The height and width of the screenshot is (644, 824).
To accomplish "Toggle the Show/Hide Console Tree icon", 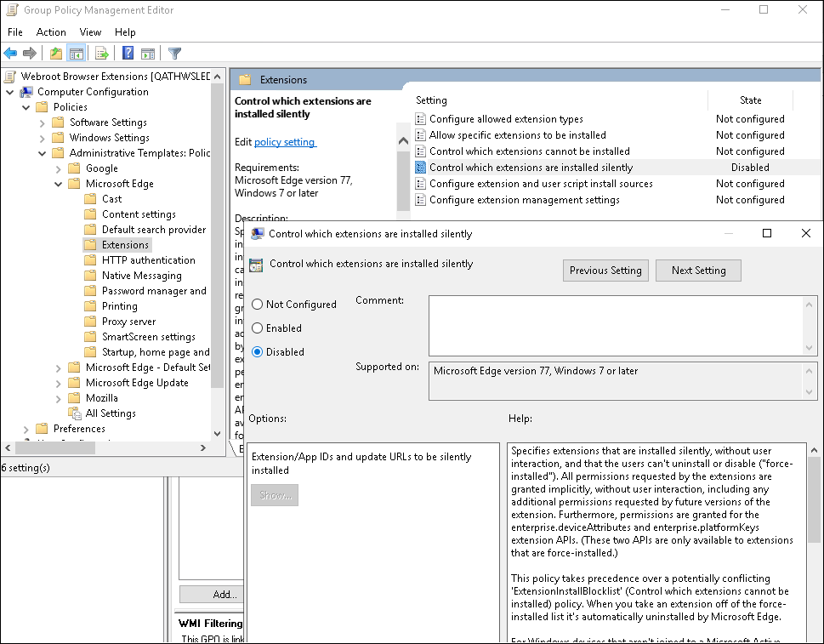I will tap(77, 53).
